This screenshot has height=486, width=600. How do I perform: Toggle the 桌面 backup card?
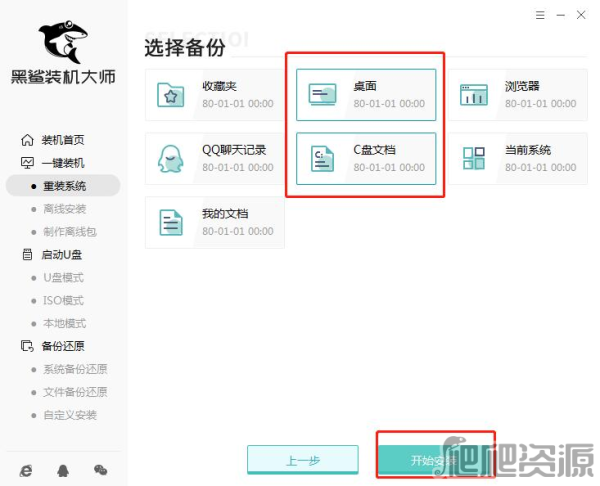[x=366, y=95]
